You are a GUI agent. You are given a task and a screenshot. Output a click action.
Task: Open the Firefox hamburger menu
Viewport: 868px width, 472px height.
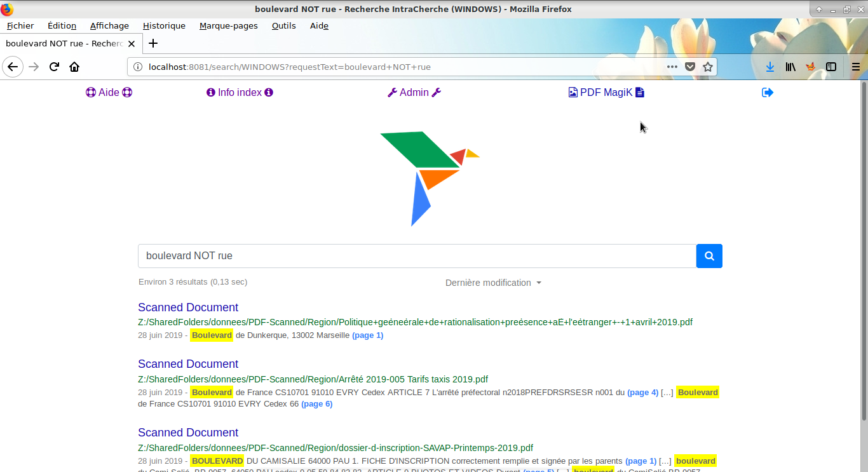[x=855, y=67]
